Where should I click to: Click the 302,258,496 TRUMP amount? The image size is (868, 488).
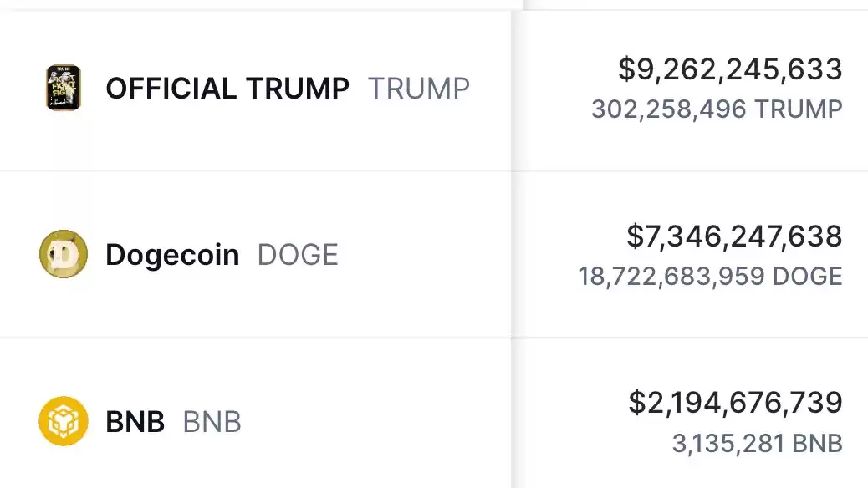tap(717, 109)
